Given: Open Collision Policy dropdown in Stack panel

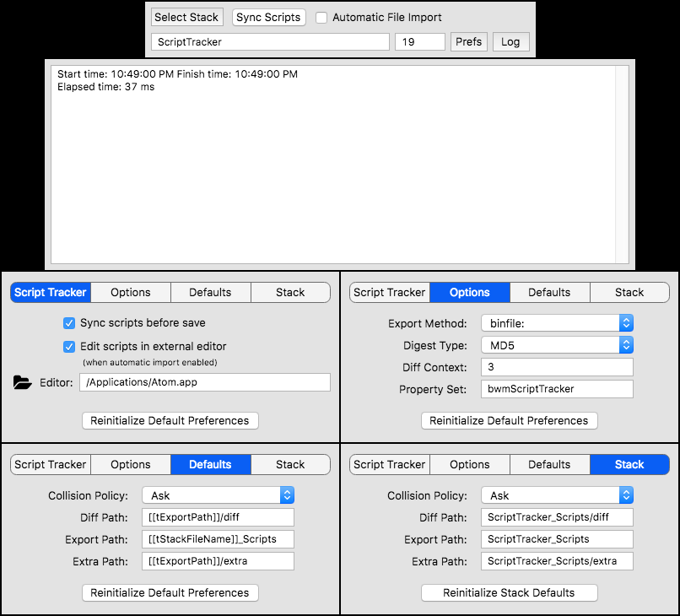Looking at the screenshot, I should (x=557, y=495).
